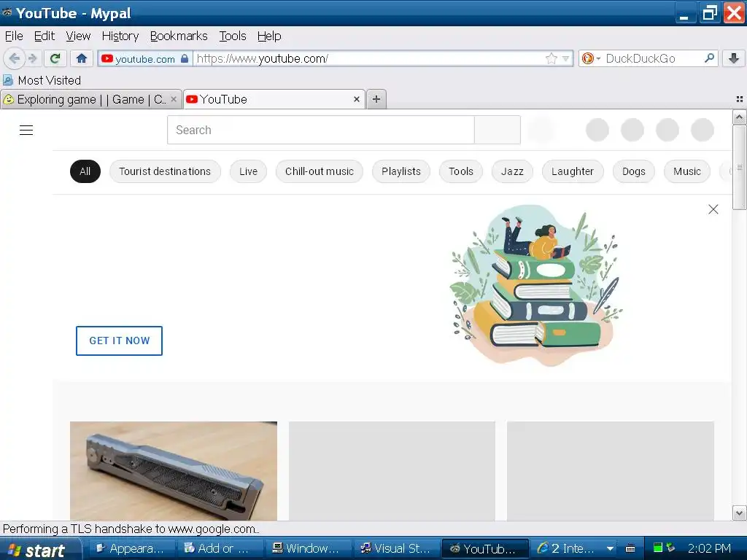The width and height of the screenshot is (747, 560).
Task: Open the Downloads arrow button
Action: [x=734, y=58]
